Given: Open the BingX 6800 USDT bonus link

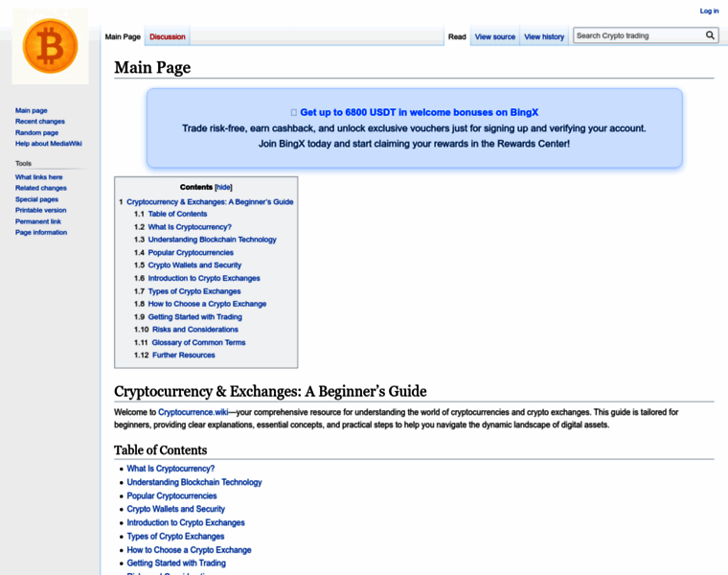Looking at the screenshot, I should point(419,112).
